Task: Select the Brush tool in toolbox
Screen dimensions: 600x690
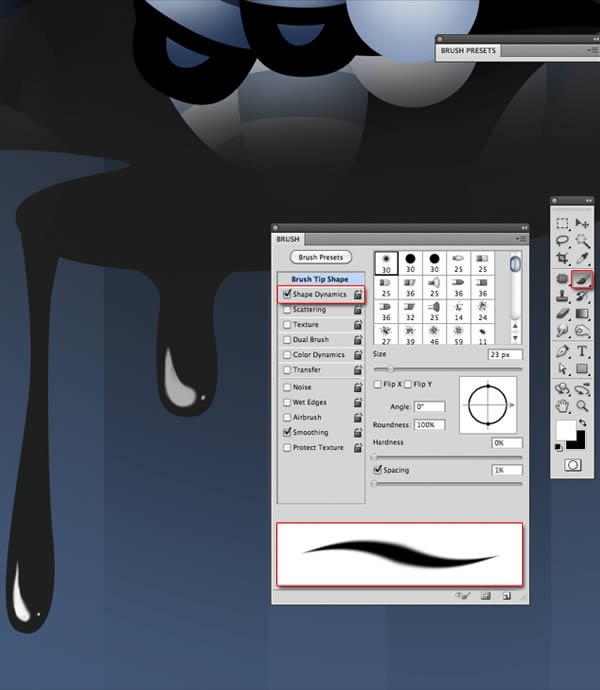Action: click(582, 279)
